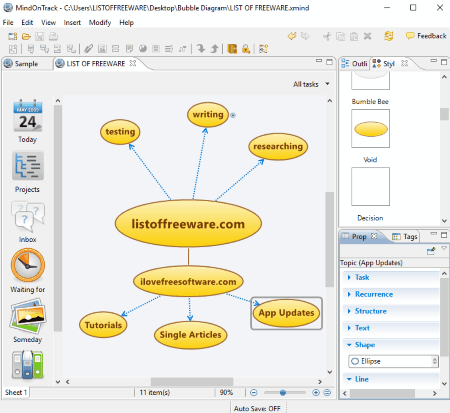Open the Edit menu
450x413 pixels.
pos(27,22)
